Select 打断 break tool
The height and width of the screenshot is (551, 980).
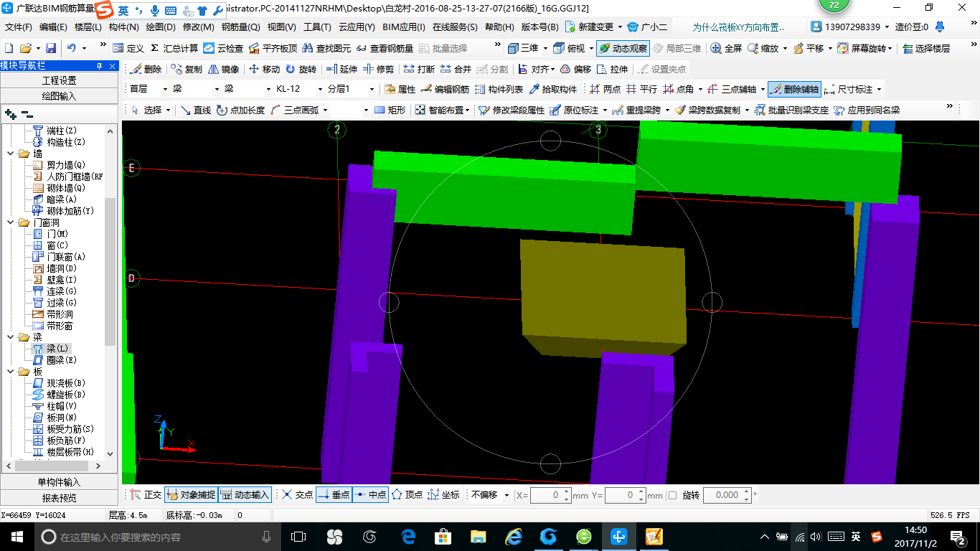click(x=419, y=69)
